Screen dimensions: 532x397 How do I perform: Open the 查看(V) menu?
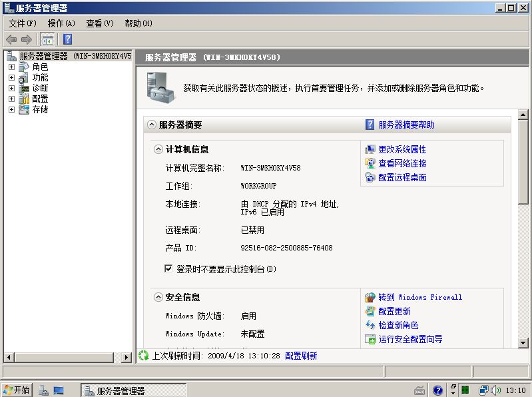point(100,23)
